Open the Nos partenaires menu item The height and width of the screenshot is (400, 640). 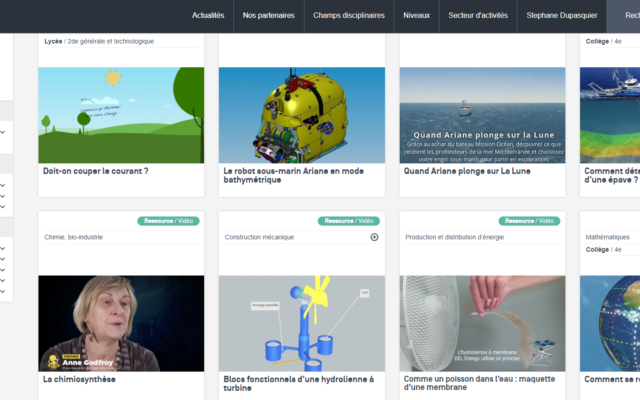(x=269, y=16)
